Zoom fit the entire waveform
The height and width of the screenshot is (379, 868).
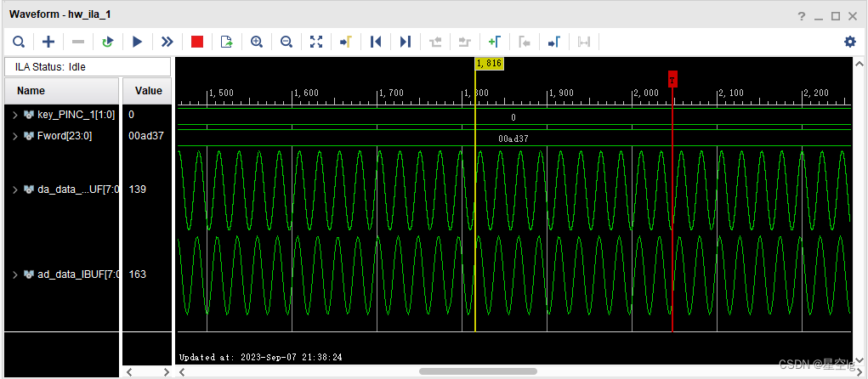(316, 42)
